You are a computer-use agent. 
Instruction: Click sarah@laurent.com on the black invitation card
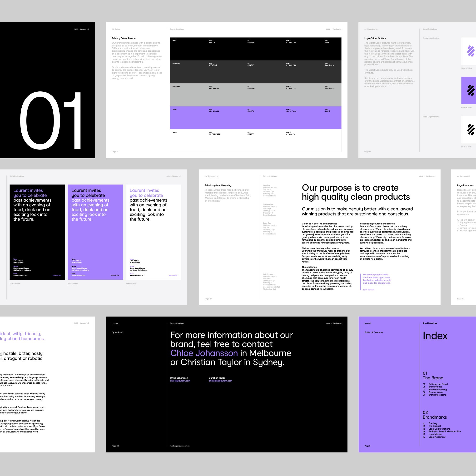coord(20,275)
